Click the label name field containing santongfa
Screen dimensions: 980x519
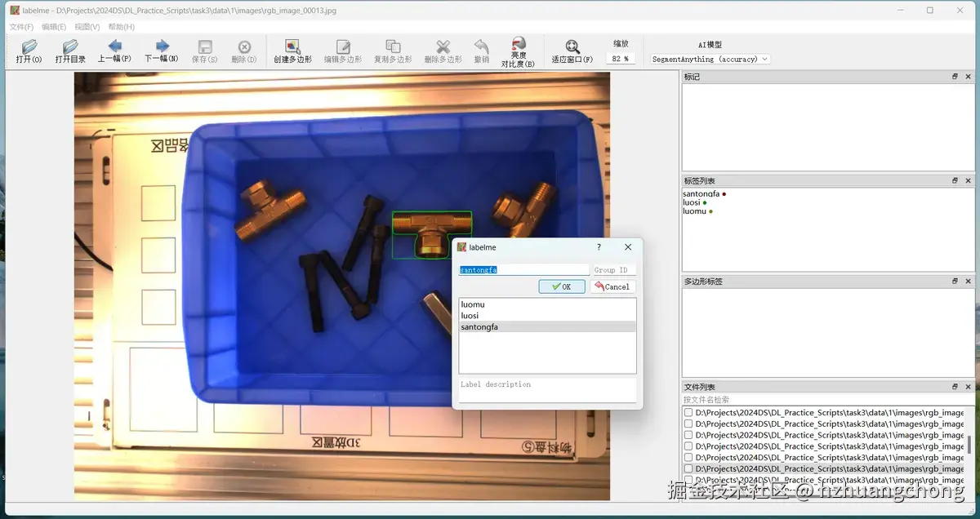coord(523,269)
